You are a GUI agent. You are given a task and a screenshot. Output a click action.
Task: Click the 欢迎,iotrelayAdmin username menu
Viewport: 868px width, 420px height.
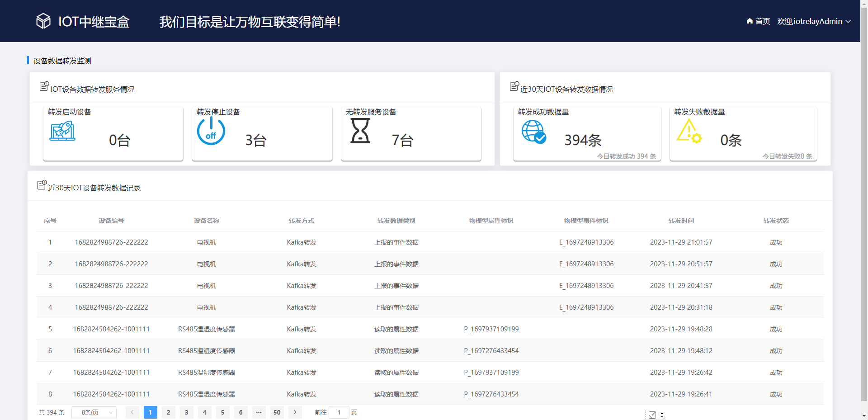point(809,21)
